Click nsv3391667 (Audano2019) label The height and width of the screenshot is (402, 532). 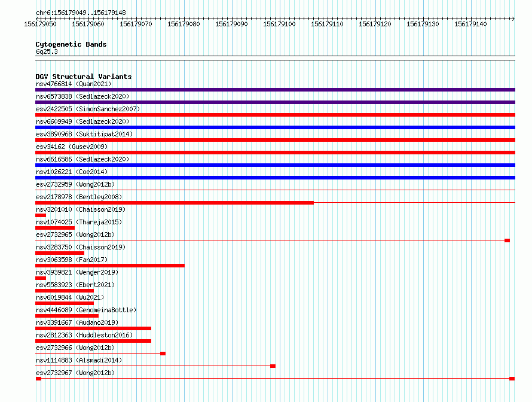click(x=77, y=322)
